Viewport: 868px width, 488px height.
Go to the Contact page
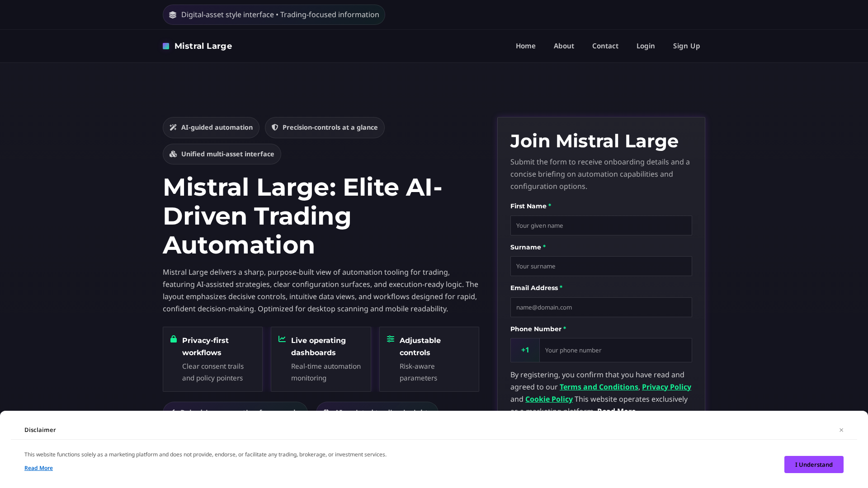point(605,46)
